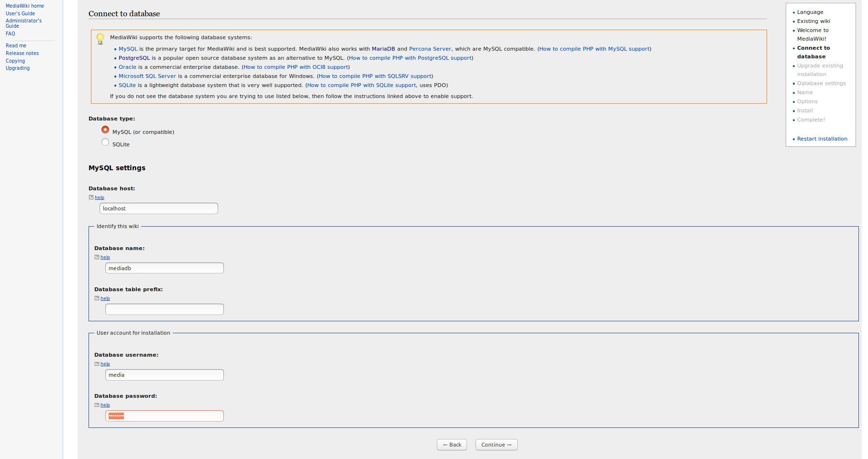Viewport: 868px width, 459px height.
Task: Open help link for Database username
Action: (105, 364)
